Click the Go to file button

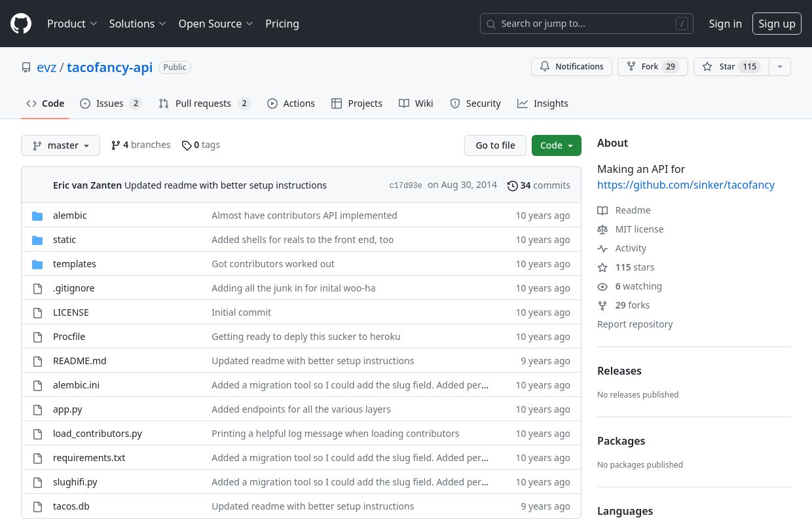tap(495, 145)
